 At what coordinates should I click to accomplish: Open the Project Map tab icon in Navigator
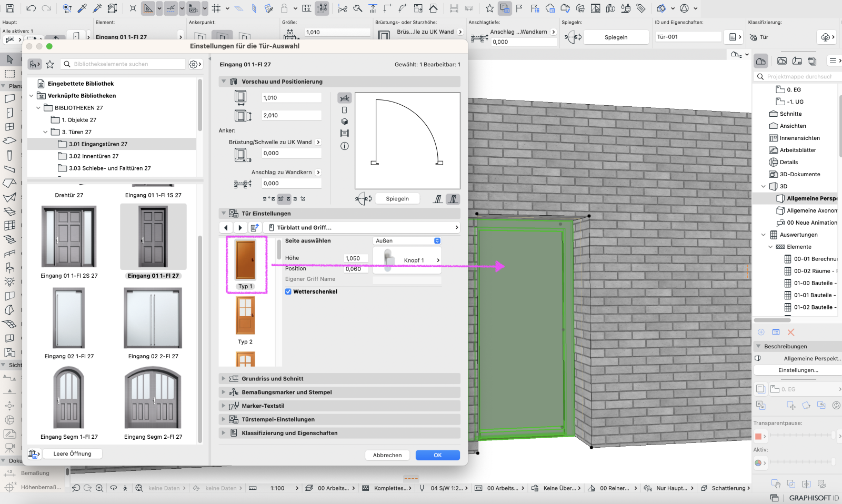pyautogui.click(x=761, y=61)
